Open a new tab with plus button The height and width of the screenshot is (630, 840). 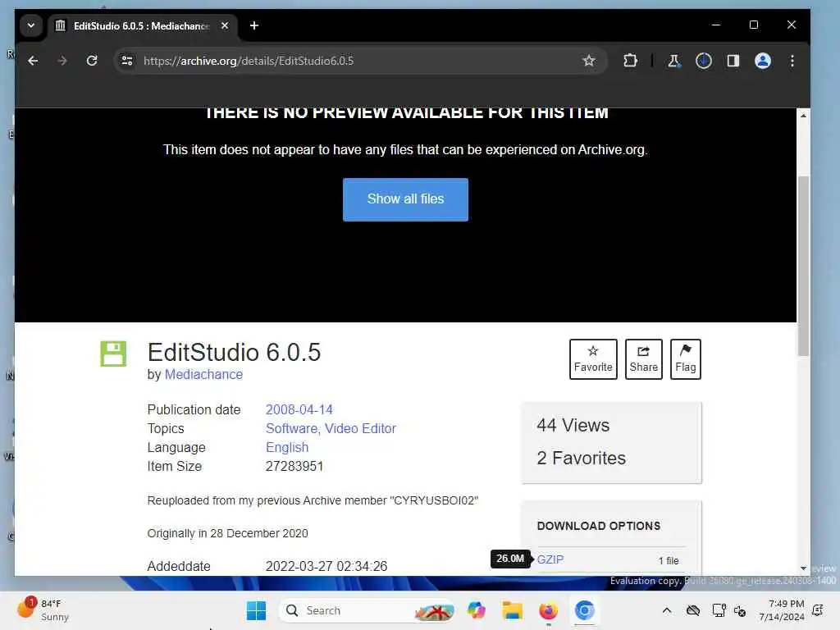pos(254,25)
